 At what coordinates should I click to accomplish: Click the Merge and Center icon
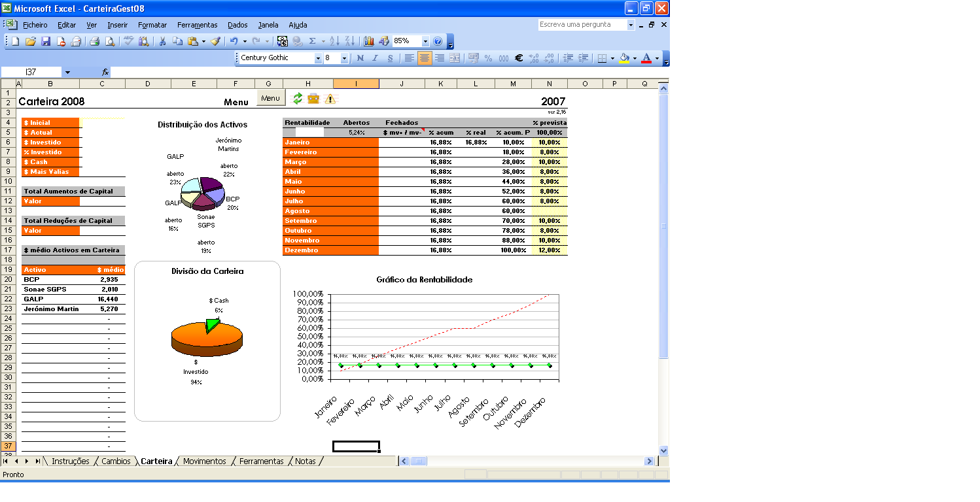click(x=454, y=58)
